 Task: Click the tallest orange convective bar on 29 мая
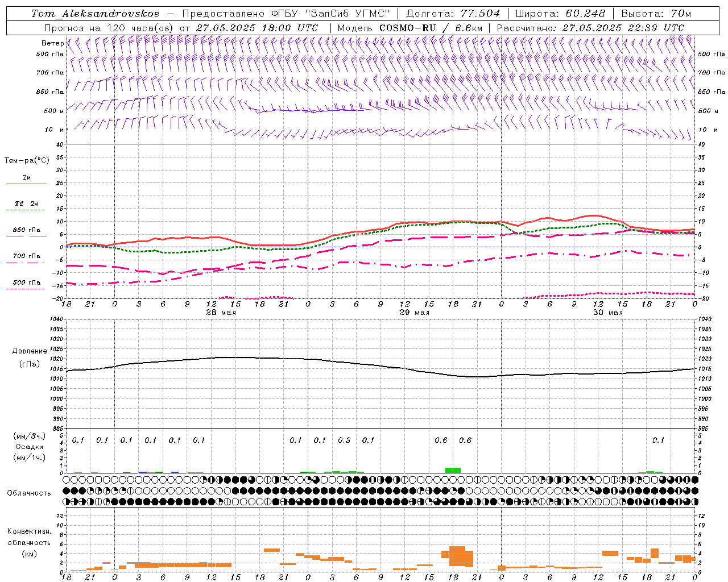[x=457, y=556]
